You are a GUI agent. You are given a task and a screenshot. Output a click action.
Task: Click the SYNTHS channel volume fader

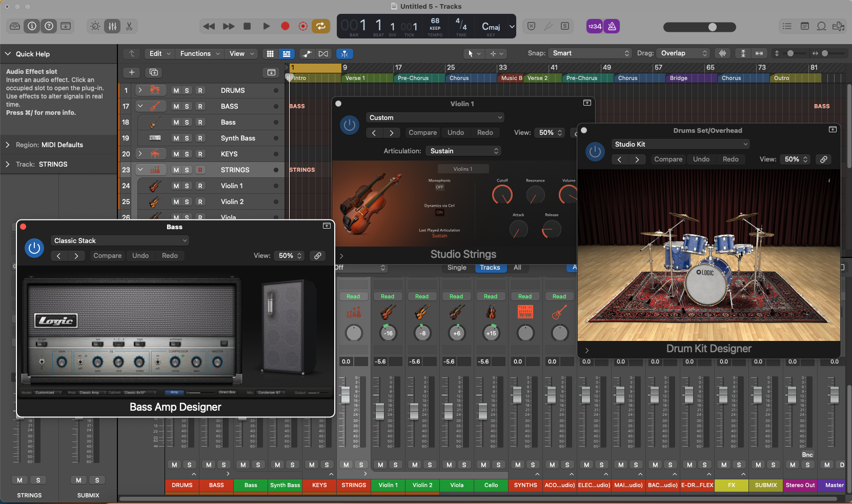517,395
